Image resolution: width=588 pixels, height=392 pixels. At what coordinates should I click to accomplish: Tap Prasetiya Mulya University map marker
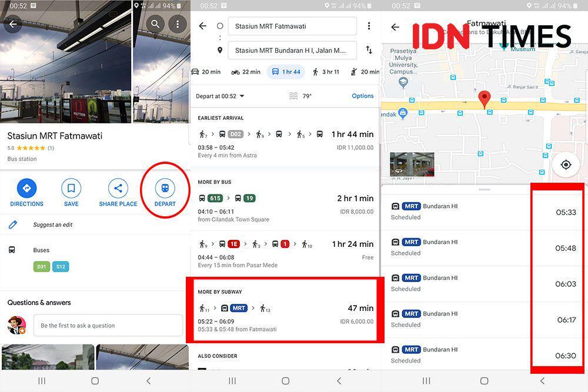coord(403,82)
